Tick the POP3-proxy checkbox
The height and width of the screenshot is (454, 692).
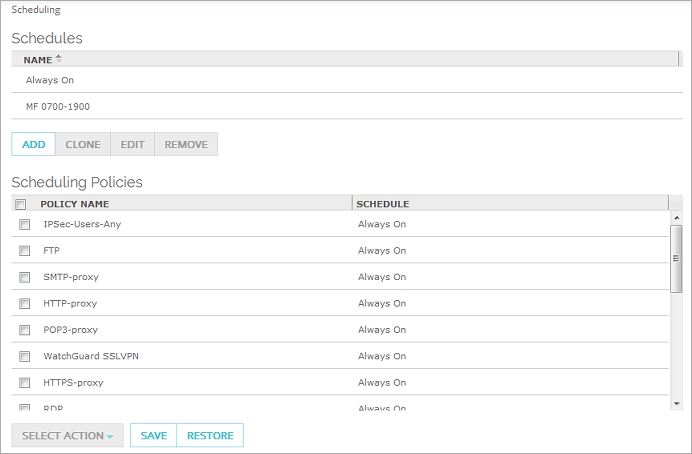click(x=25, y=330)
